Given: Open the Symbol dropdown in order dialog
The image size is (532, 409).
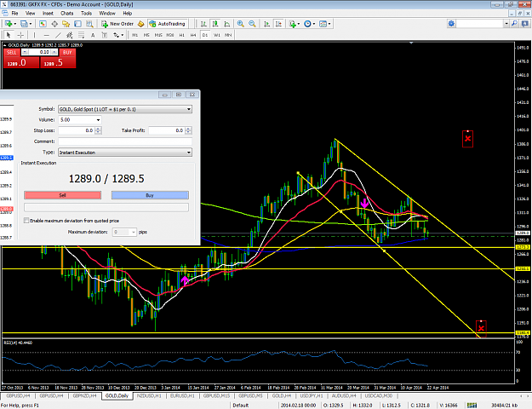Looking at the screenshot, I should [125, 109].
